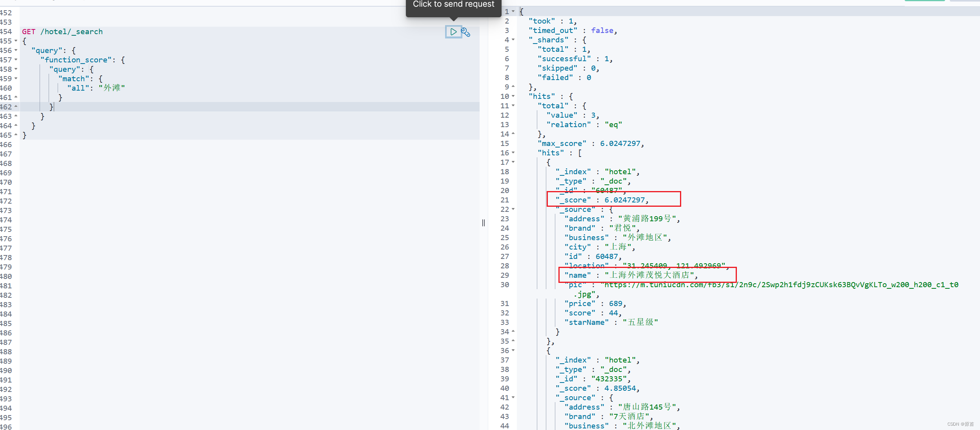Click the "price" : 689 line
The width and height of the screenshot is (980, 430).
(x=595, y=304)
